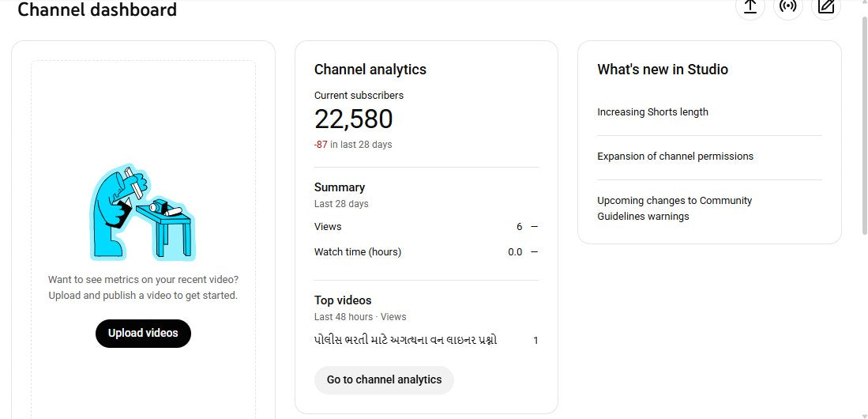
Task: Click the What's new in Studio heading
Action: (x=662, y=70)
